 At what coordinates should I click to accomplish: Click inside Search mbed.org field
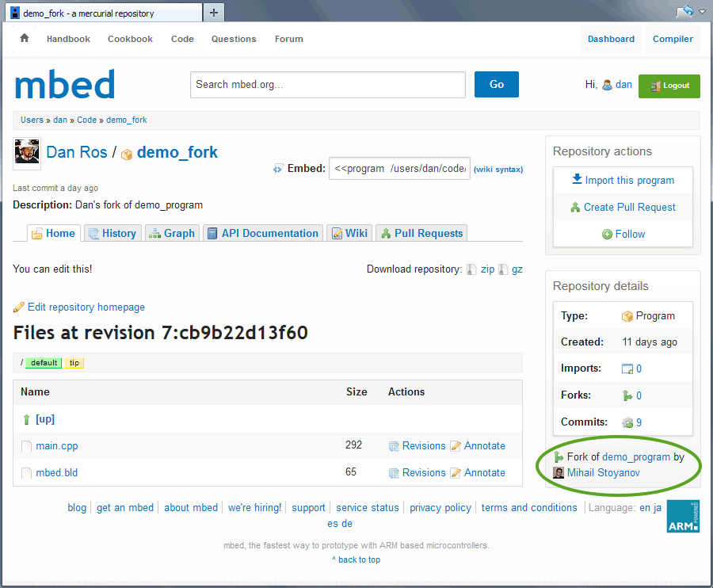(327, 85)
